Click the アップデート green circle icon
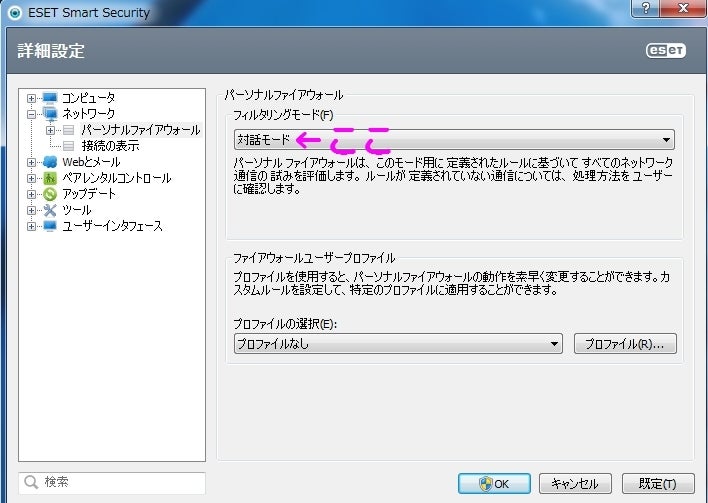This screenshot has height=503, width=708. pos(50,194)
